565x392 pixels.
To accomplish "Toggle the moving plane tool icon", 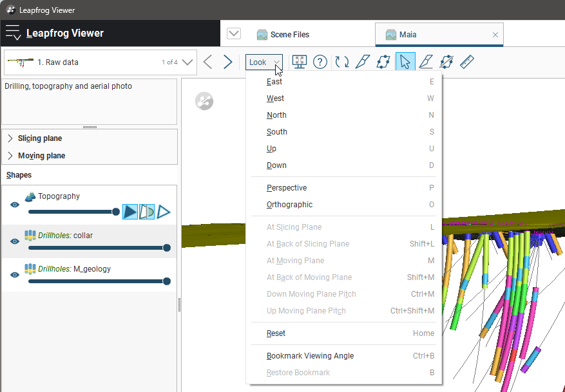I will [x=383, y=62].
